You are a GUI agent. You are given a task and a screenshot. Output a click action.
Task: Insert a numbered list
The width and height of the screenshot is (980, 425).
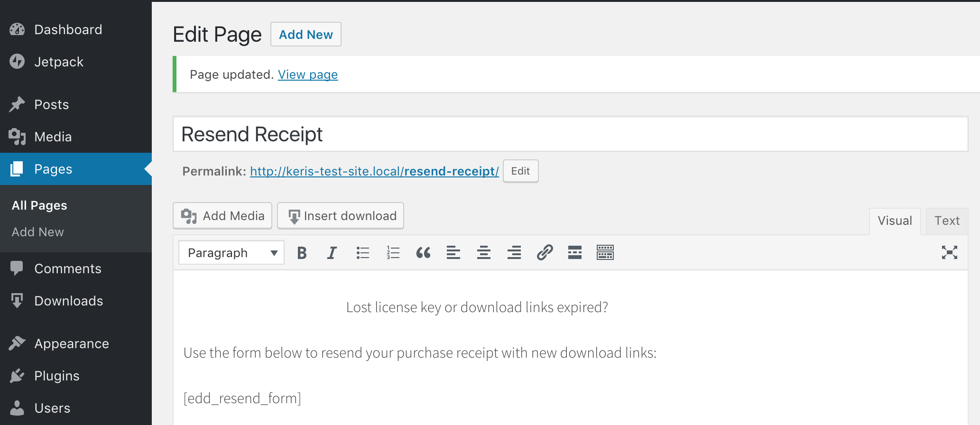pos(393,253)
